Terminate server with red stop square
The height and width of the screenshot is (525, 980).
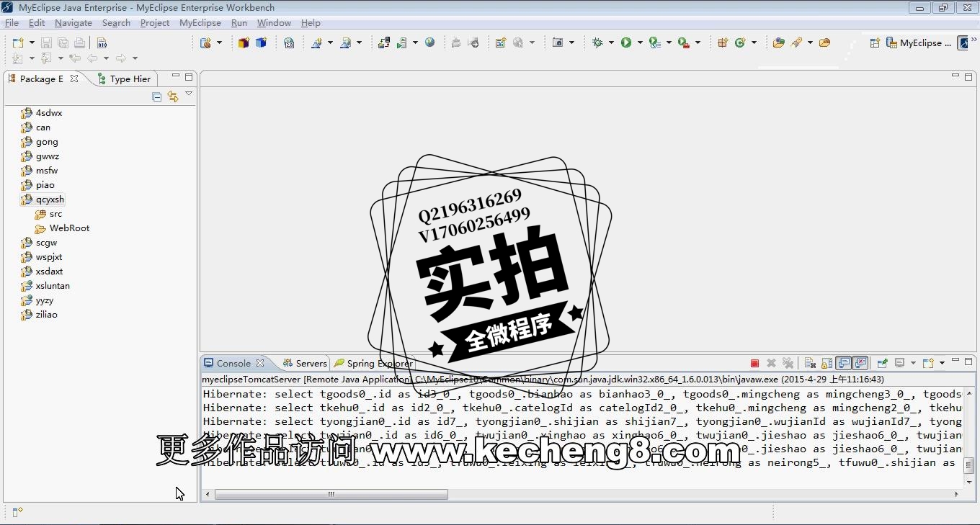point(754,364)
